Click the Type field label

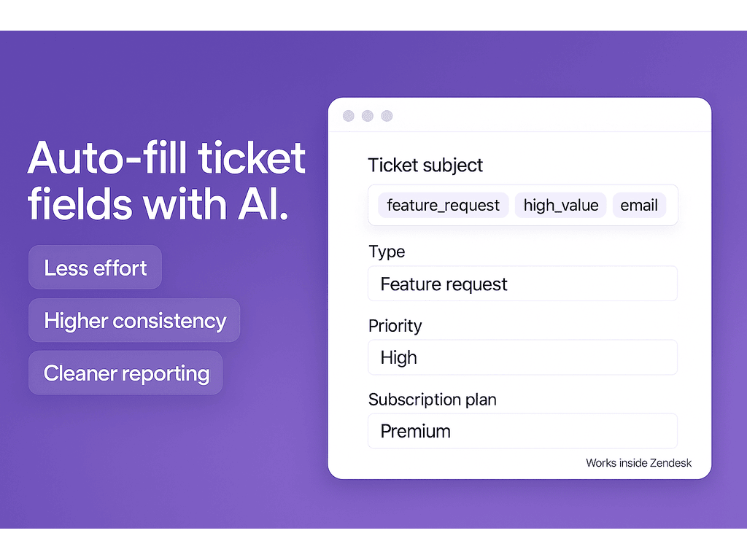[387, 252]
